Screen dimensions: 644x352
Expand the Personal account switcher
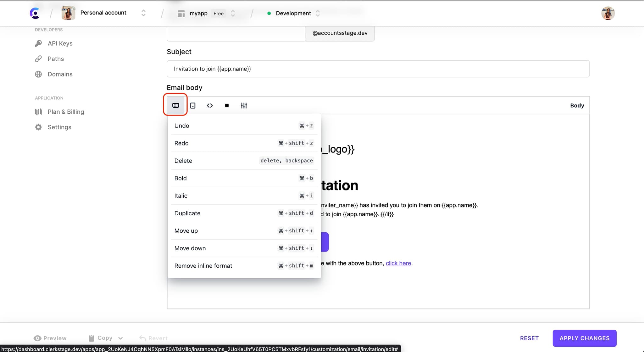click(x=143, y=13)
